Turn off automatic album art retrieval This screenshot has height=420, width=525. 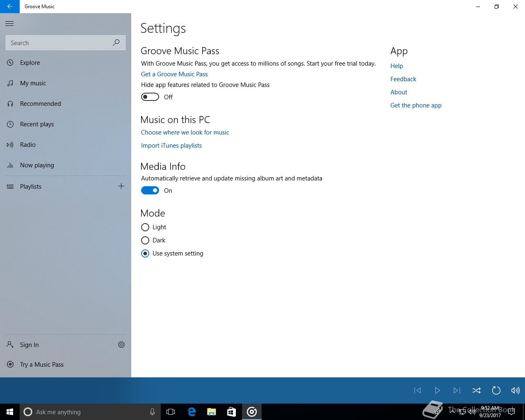pyautogui.click(x=150, y=190)
